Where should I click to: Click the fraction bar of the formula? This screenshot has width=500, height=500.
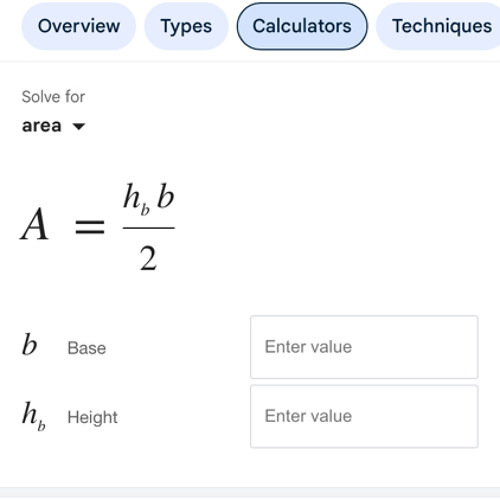pos(149,228)
